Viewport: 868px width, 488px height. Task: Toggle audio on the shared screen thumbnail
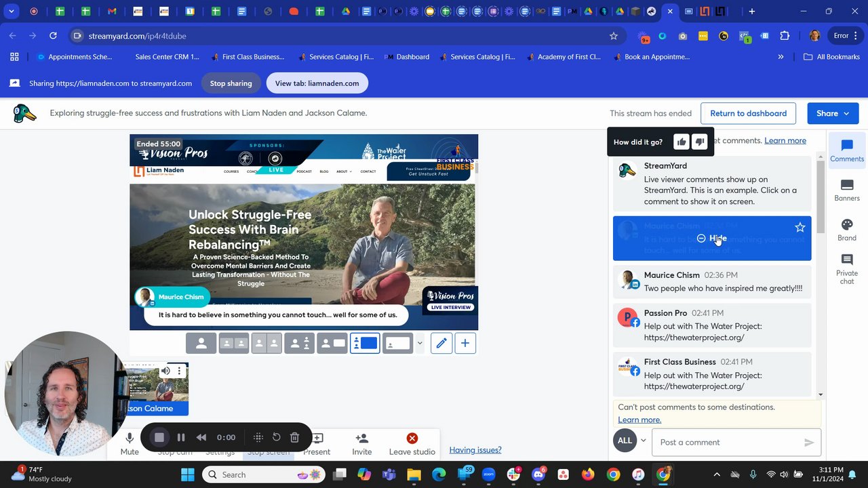pos(165,371)
